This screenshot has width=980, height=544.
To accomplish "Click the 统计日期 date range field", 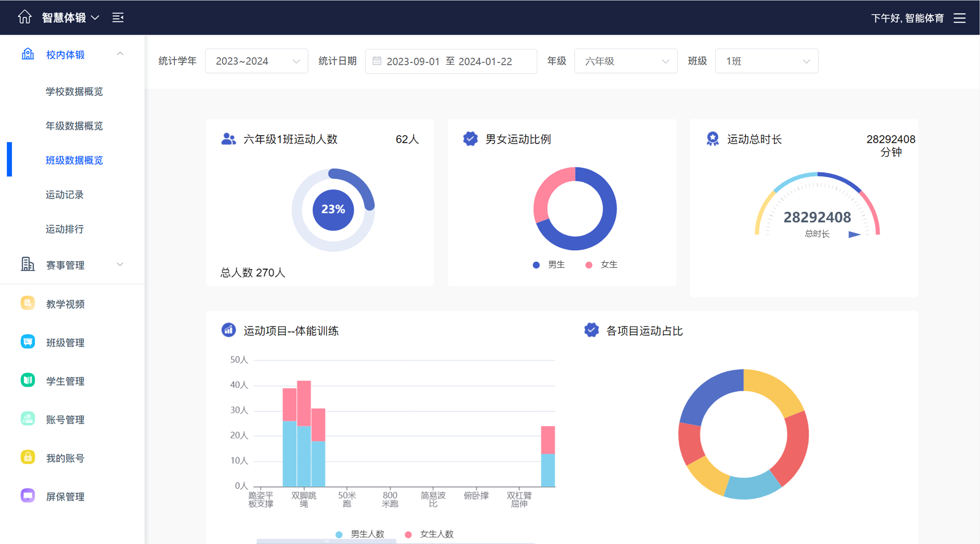I will [x=451, y=61].
